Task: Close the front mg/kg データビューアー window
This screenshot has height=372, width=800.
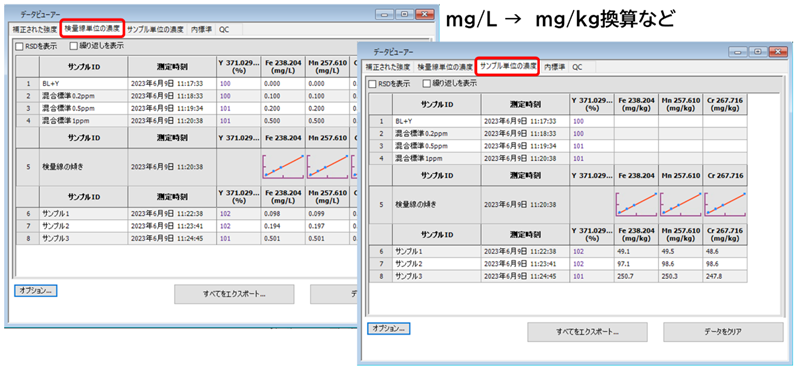Action: (777, 52)
